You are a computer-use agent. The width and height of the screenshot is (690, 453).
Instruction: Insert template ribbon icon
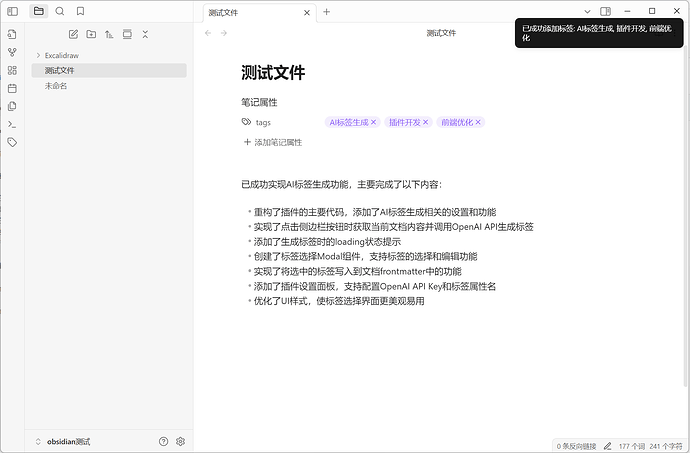click(x=12, y=106)
